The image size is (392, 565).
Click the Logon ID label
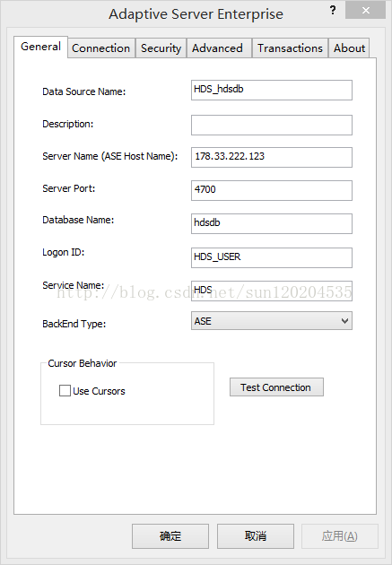tap(64, 252)
